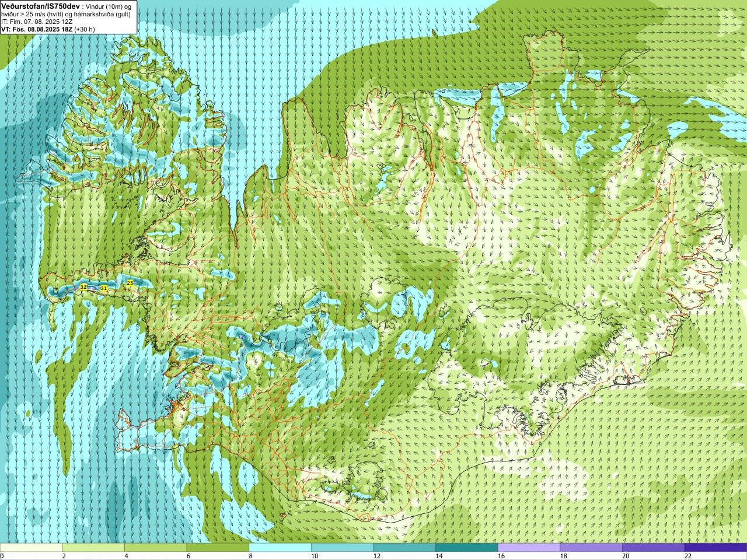Click the legend scale number 2

64,556
